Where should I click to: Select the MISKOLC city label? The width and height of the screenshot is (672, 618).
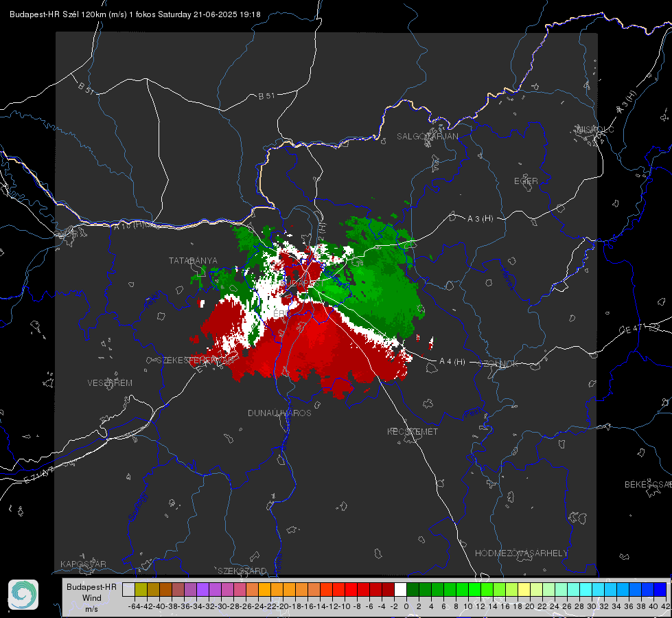point(595,130)
